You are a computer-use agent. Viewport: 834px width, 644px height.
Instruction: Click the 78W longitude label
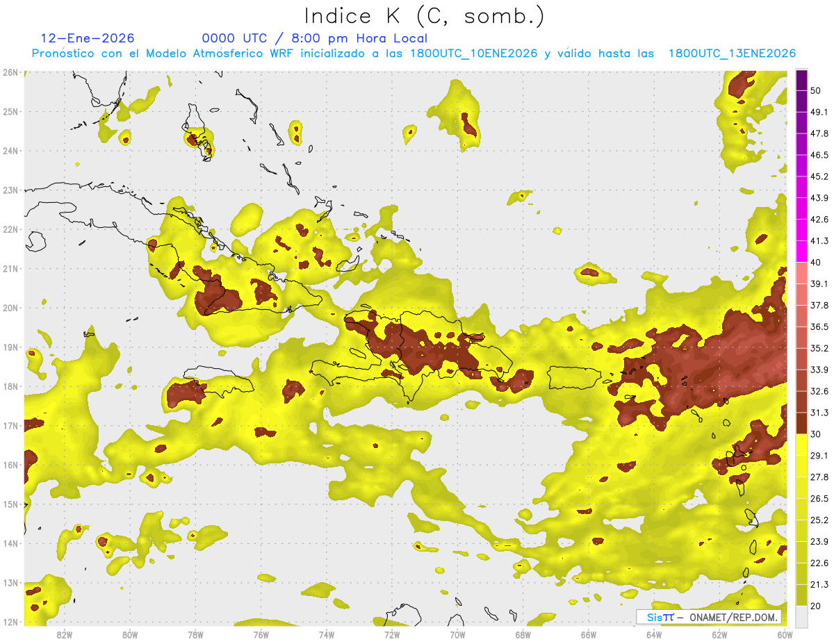coord(195,634)
